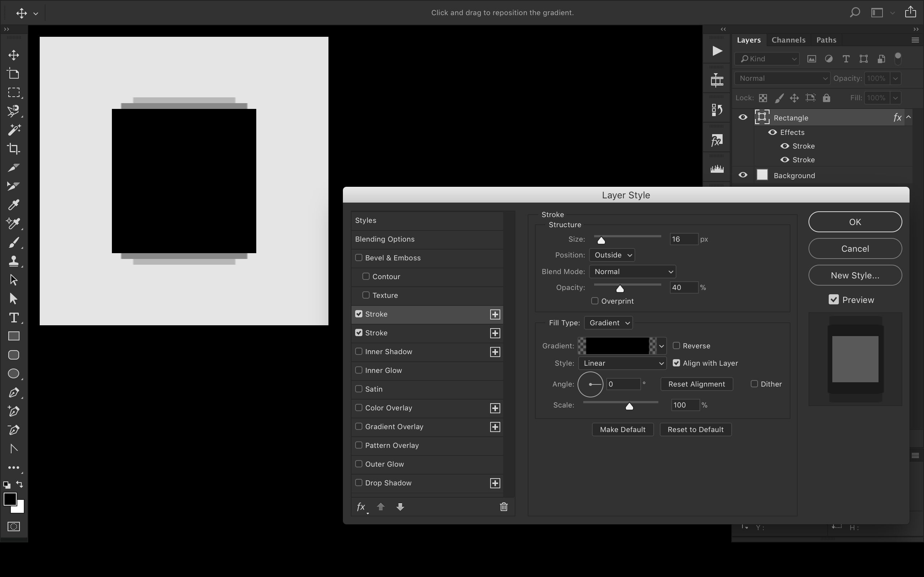Drag the Opacity slider to adjust

point(619,288)
